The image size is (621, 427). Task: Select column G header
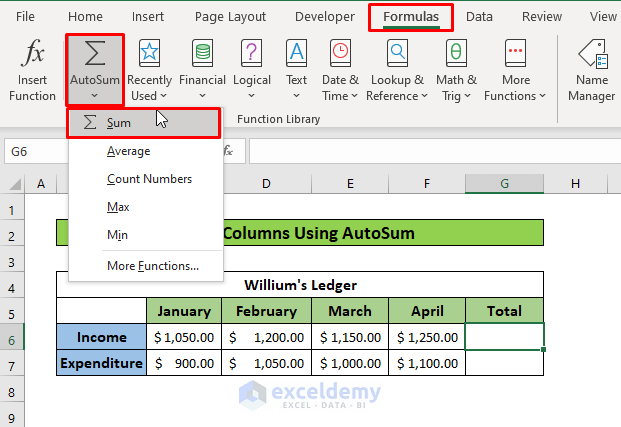[x=504, y=184]
